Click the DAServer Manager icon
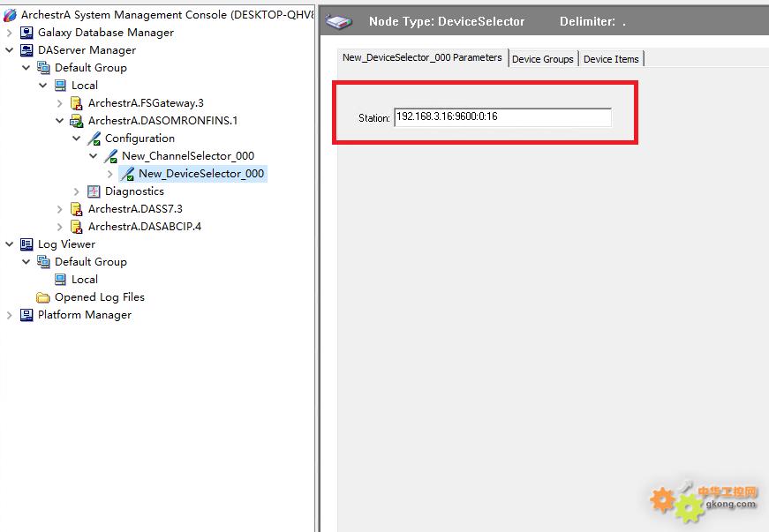 (x=26, y=50)
